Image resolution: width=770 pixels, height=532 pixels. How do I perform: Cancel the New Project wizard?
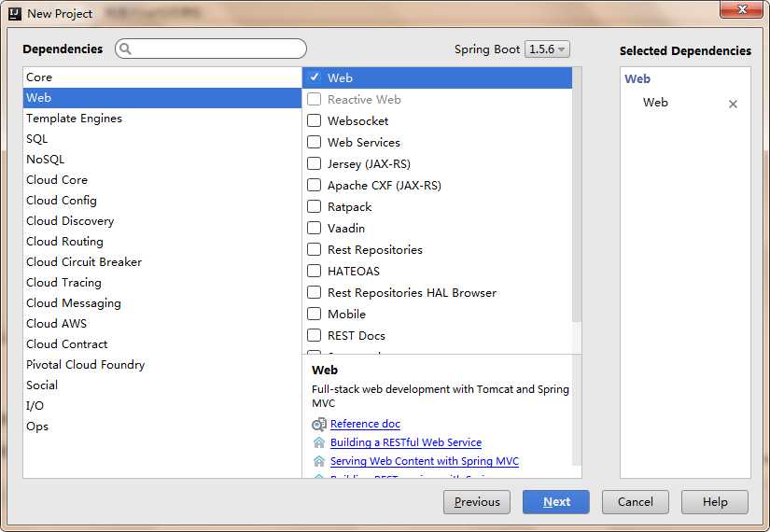[636, 501]
